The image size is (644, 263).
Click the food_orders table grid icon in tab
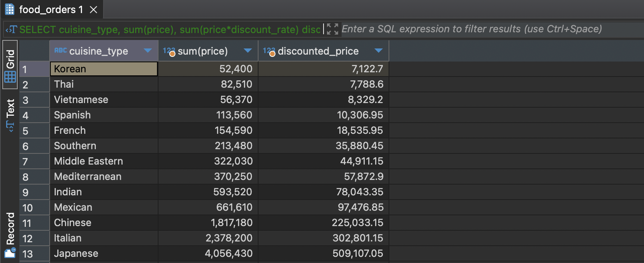click(x=10, y=9)
